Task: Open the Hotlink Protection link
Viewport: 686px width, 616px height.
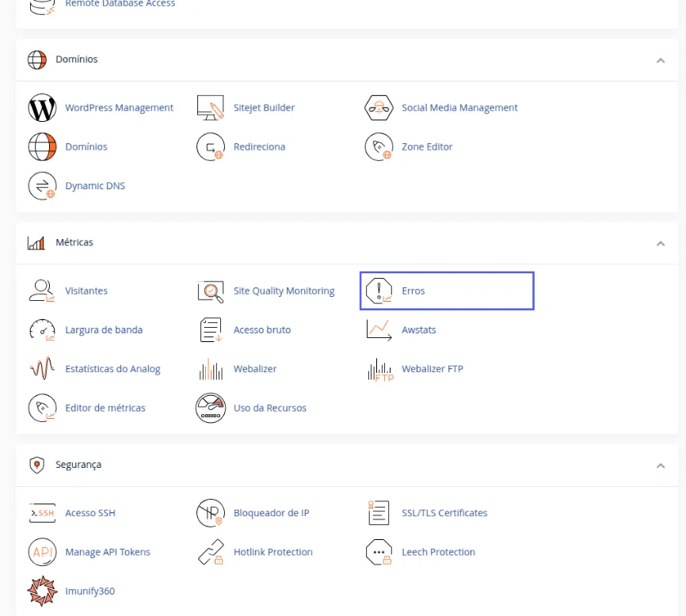Action: 273,552
